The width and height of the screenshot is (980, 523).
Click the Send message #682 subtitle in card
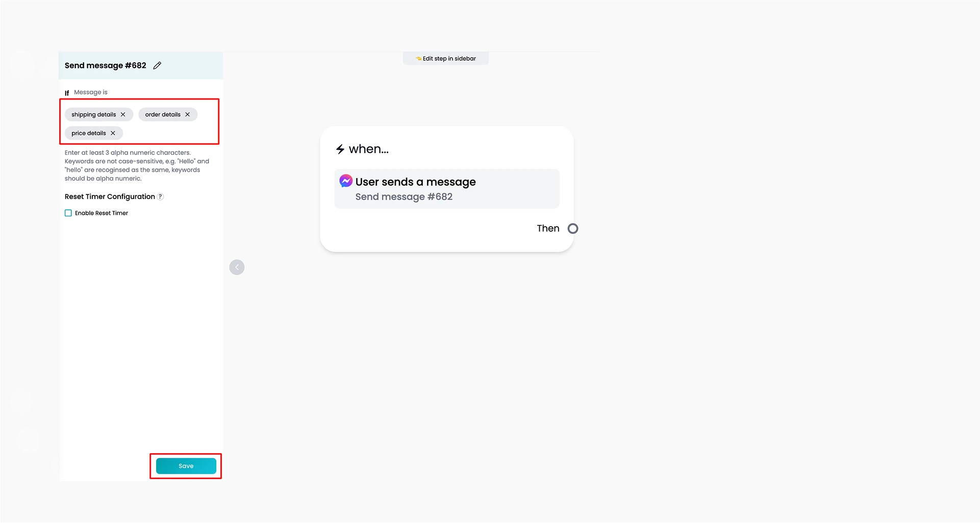pyautogui.click(x=404, y=197)
